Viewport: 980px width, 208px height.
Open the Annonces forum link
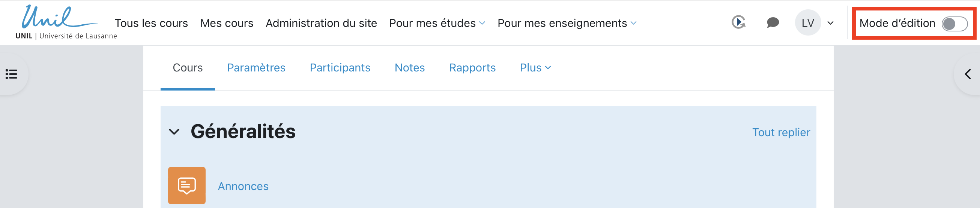[x=243, y=186]
